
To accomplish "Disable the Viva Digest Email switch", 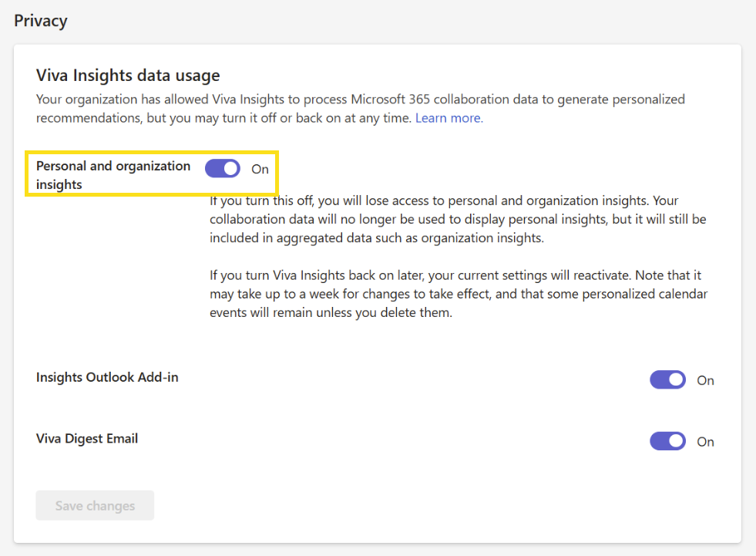I will tap(667, 441).
